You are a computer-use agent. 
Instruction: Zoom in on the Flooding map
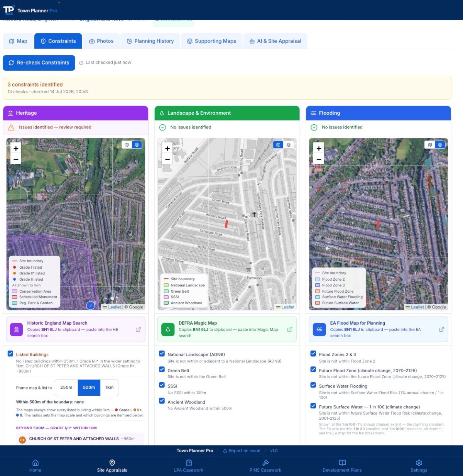[319, 149]
